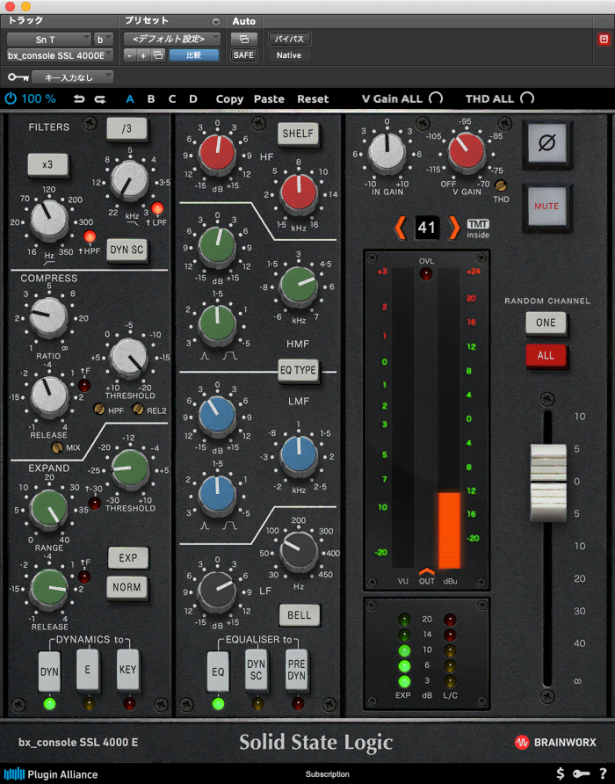Click the bypass button

[289, 39]
